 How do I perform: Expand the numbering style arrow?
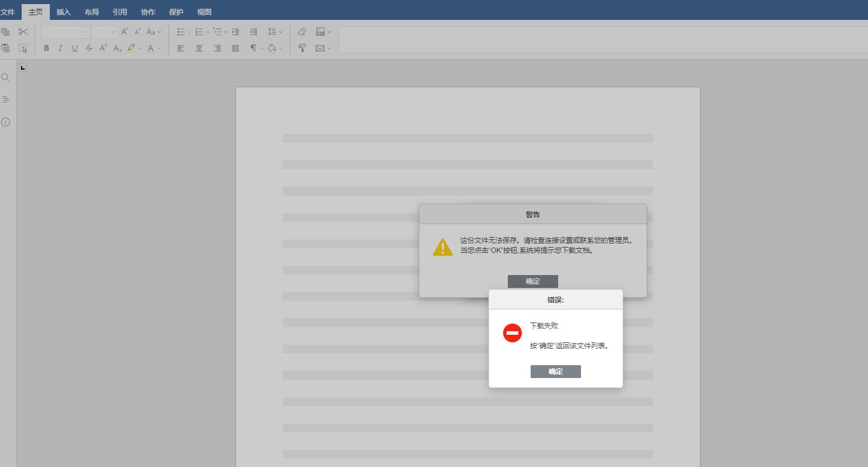(x=207, y=32)
